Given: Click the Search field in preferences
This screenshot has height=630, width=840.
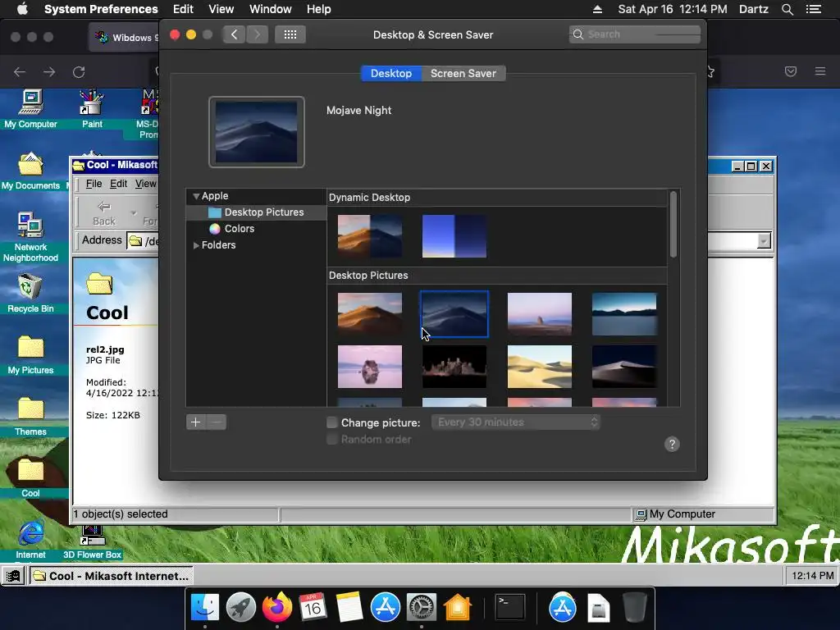Looking at the screenshot, I should tap(635, 34).
